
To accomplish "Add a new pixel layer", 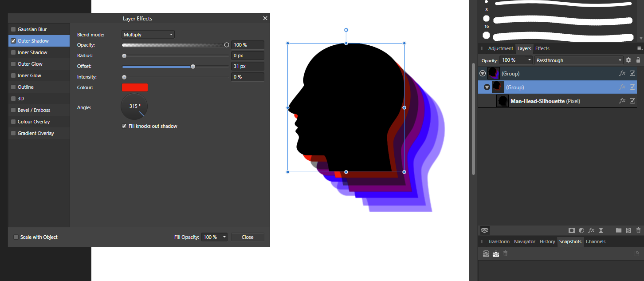I will coord(628,230).
